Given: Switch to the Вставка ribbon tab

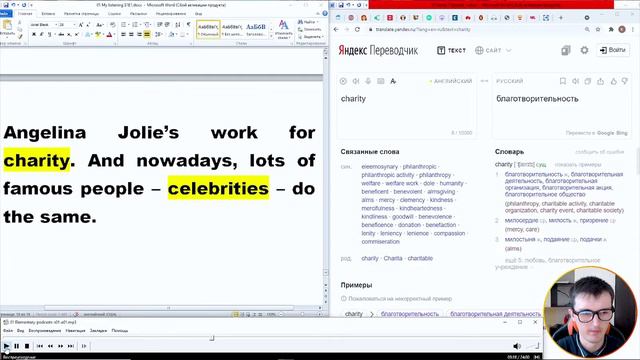Looking at the screenshot, I should point(48,13).
